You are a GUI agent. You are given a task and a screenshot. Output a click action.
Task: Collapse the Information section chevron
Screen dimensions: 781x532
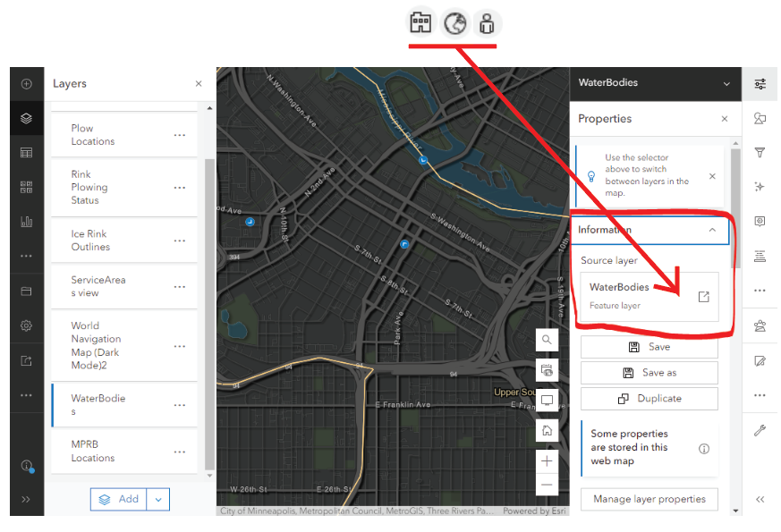[712, 230]
